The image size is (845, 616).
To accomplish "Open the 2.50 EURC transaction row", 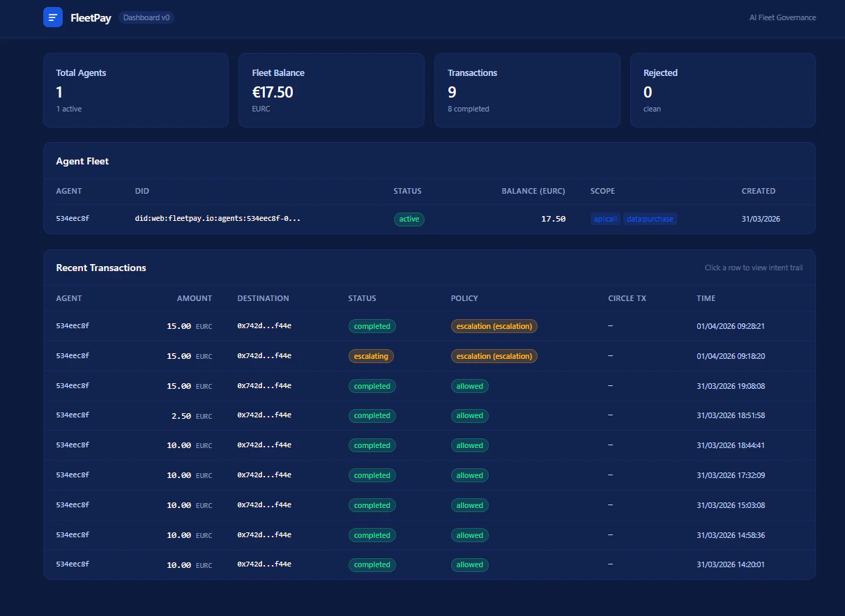I will pyautogui.click(x=429, y=415).
